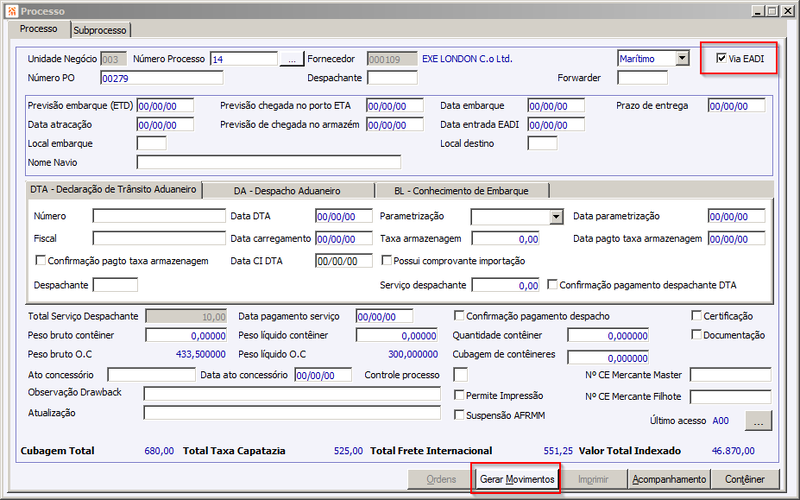Screen dimensions: 800x500
Task: Click into the Forwarder field
Action: click(x=642, y=78)
